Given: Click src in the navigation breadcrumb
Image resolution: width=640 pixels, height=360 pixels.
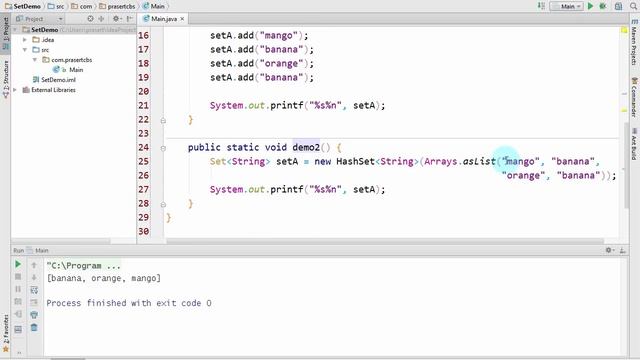Looking at the screenshot, I should tap(56, 6).
